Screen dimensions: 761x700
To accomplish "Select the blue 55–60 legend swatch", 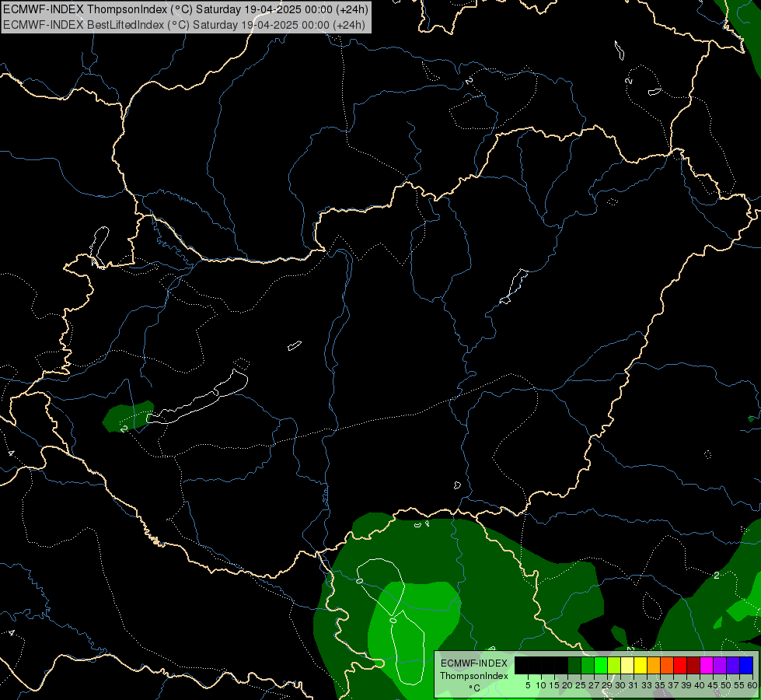I will click(746, 665).
